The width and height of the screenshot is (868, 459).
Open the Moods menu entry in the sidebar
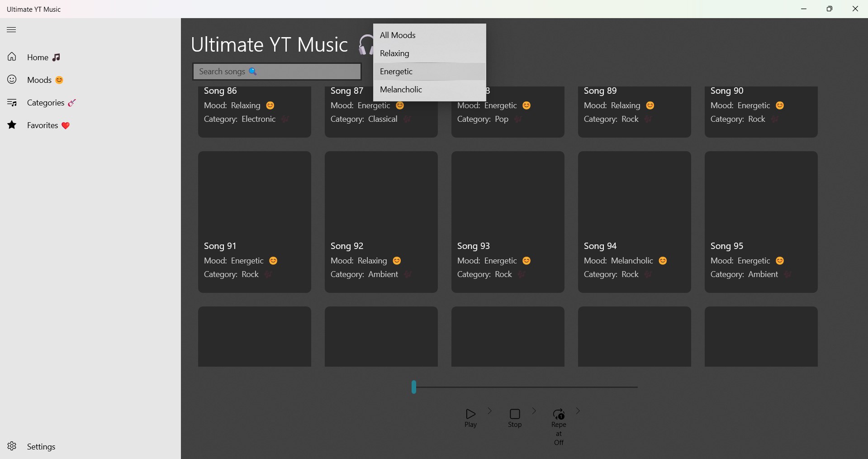[x=40, y=80]
